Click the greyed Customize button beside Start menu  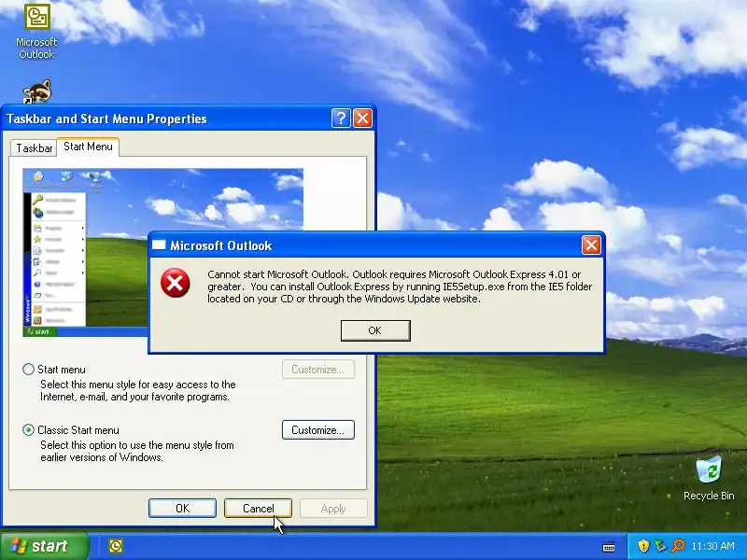tap(317, 369)
